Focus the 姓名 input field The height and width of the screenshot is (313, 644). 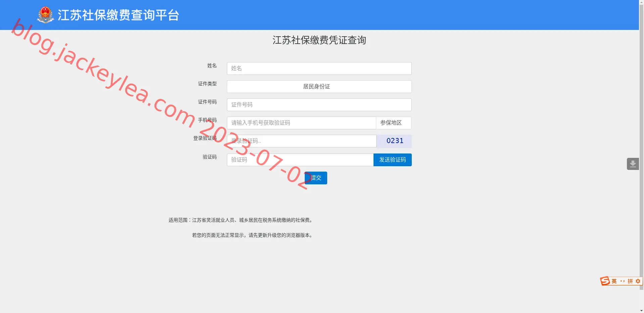pos(319,69)
